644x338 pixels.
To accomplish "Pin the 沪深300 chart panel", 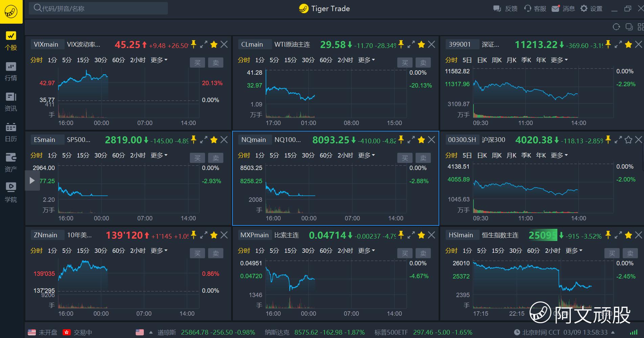I will pos(608,139).
